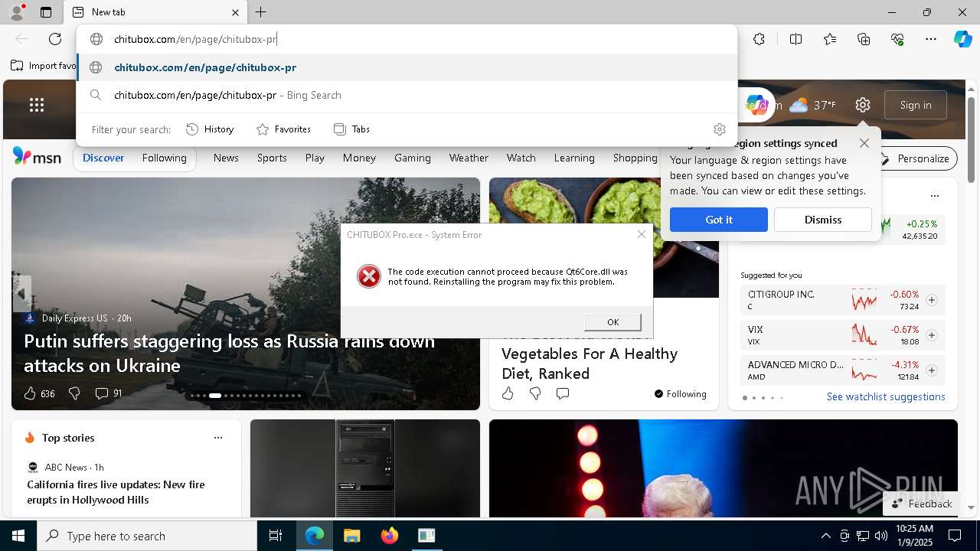Dislike the Putin article with thumbs down
Screen dimensions: 980x551
(x=74, y=393)
